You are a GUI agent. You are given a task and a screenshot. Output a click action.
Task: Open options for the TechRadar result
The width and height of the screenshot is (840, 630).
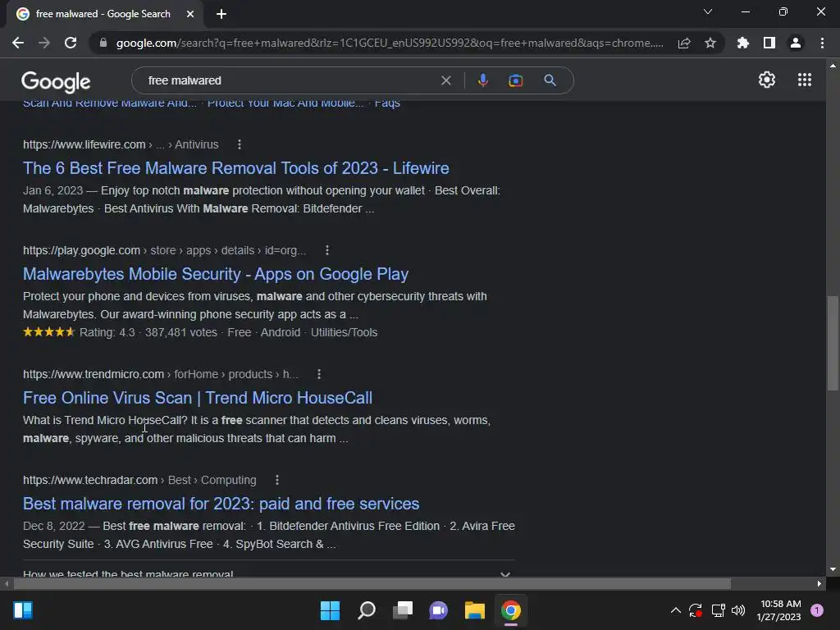tap(277, 480)
